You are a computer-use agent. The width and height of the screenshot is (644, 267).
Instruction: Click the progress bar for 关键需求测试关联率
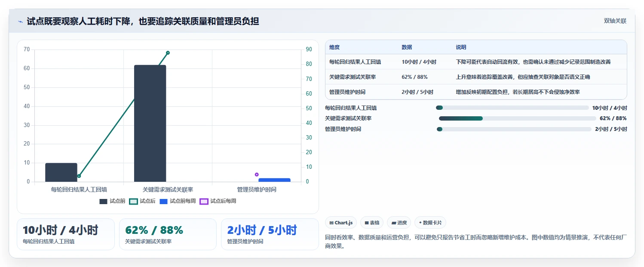[x=518, y=118]
